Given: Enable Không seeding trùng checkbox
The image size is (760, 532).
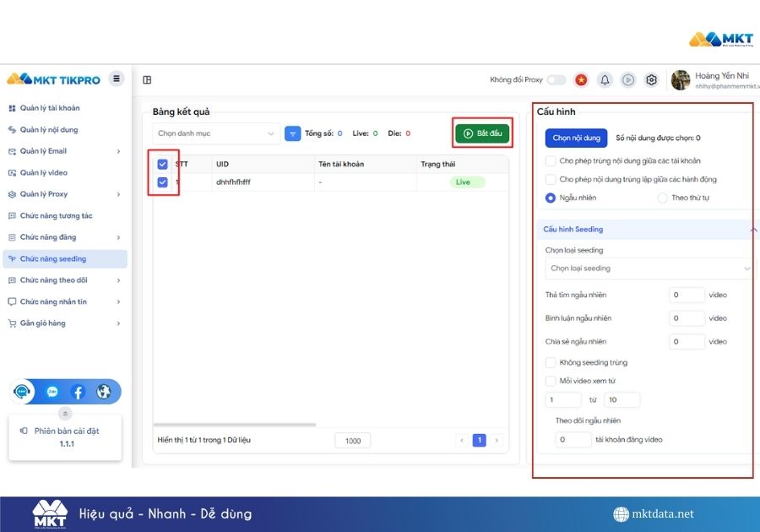Looking at the screenshot, I should click(551, 362).
